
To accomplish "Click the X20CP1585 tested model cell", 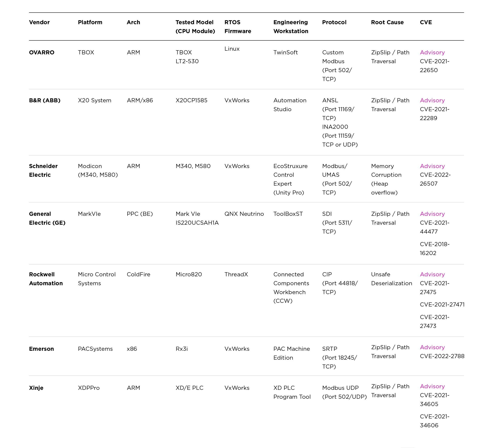I will [191, 100].
